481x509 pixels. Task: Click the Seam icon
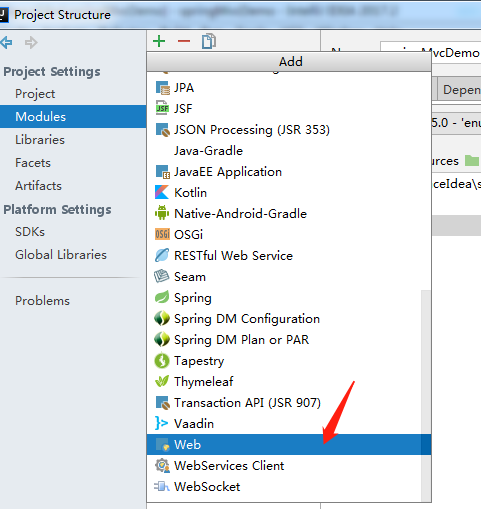162,276
